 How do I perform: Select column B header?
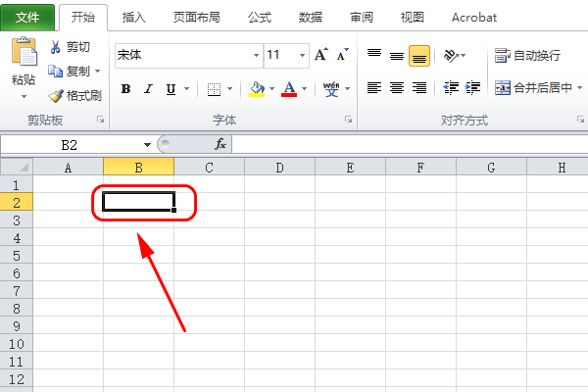tap(139, 167)
